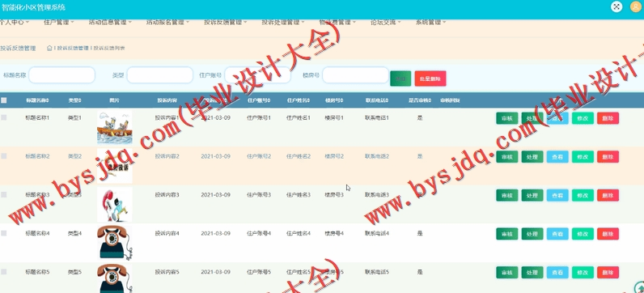This screenshot has height=293, width=644.
Task: Check the box for row 标题名称1
Action: point(4,117)
